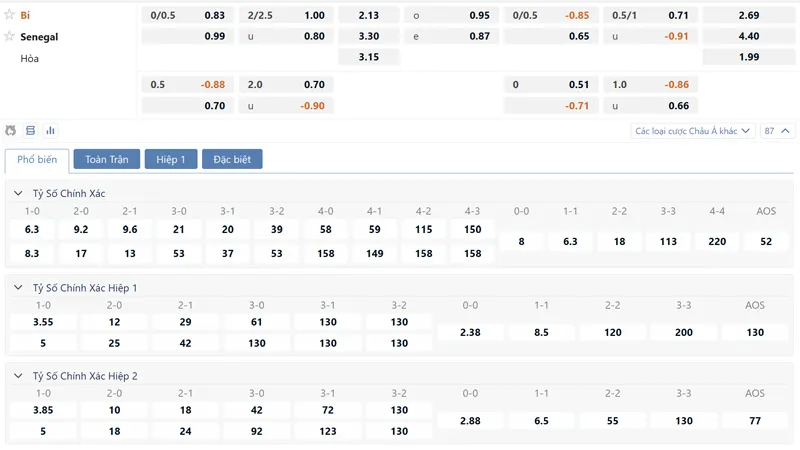
Task: Switch to the Hiệp 1 tab
Action: [171, 159]
